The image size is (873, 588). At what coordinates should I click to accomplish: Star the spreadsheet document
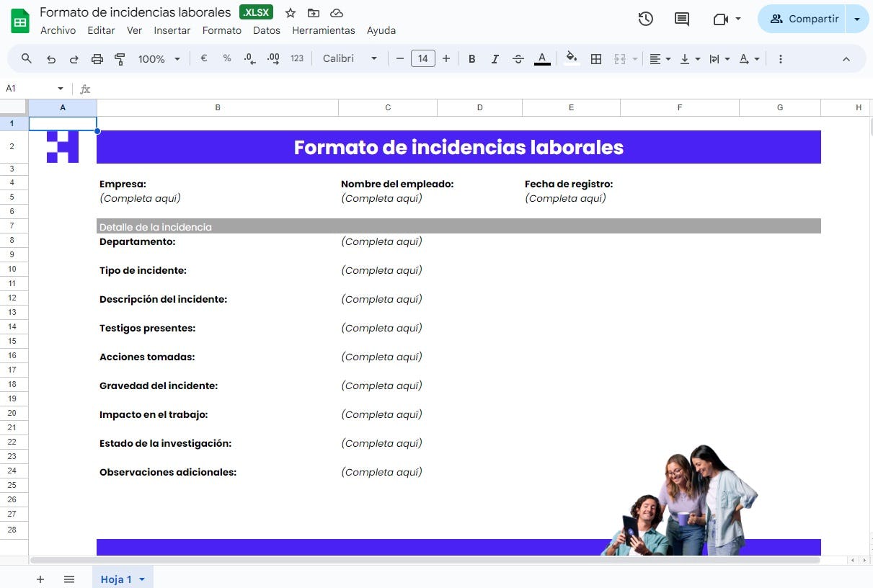pos(290,12)
